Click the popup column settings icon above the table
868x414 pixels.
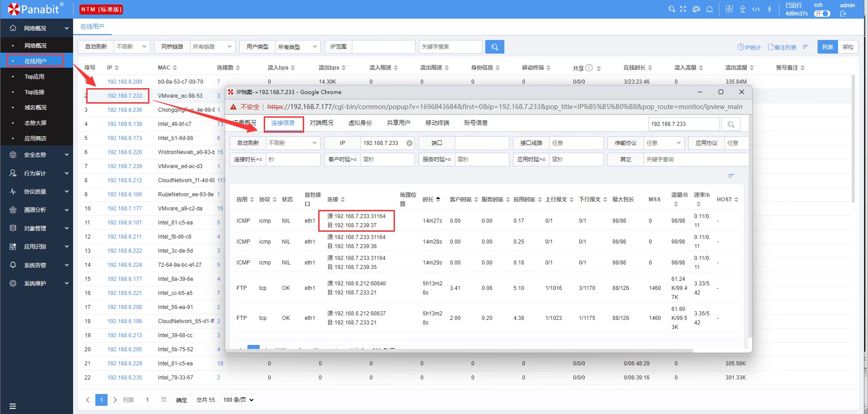pos(731,176)
